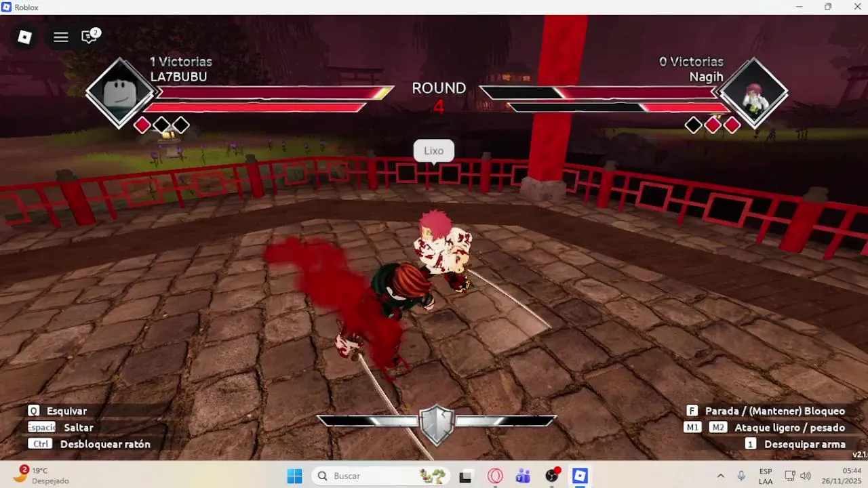
Task: Open the 19°C Despejado weather widget
Action: point(42,475)
